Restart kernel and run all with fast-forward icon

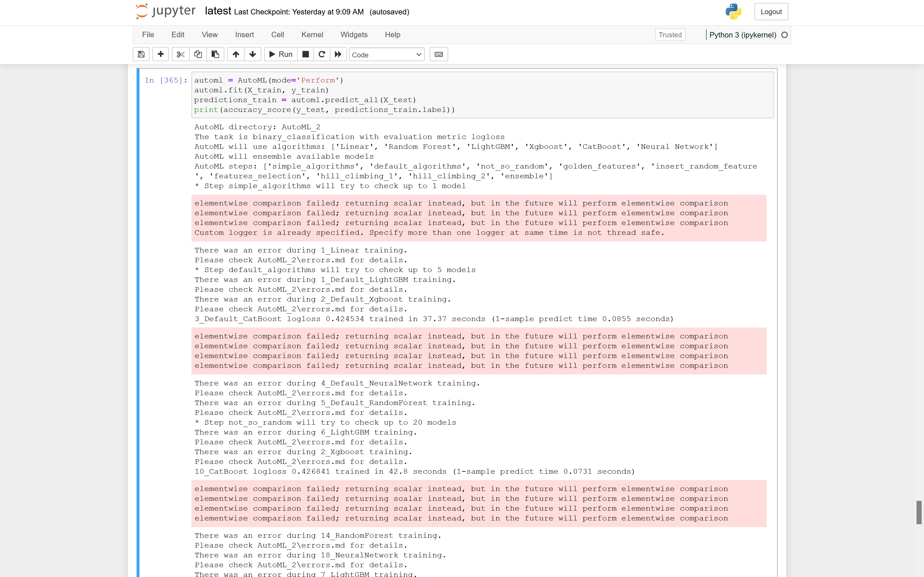click(338, 54)
